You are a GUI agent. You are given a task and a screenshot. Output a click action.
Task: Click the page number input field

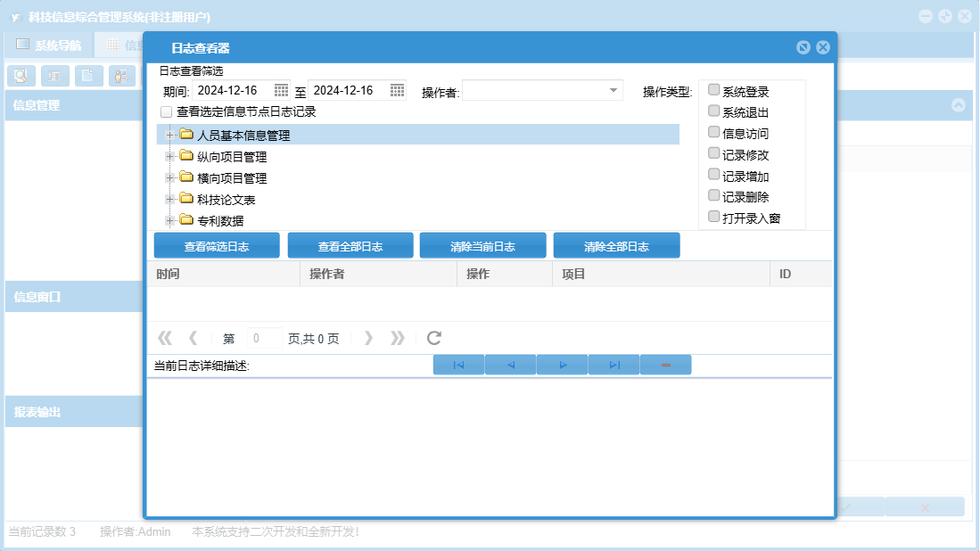point(264,338)
